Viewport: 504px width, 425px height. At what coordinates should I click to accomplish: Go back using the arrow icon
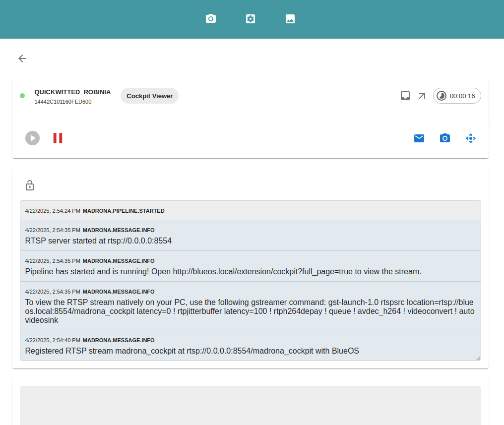coord(22,59)
